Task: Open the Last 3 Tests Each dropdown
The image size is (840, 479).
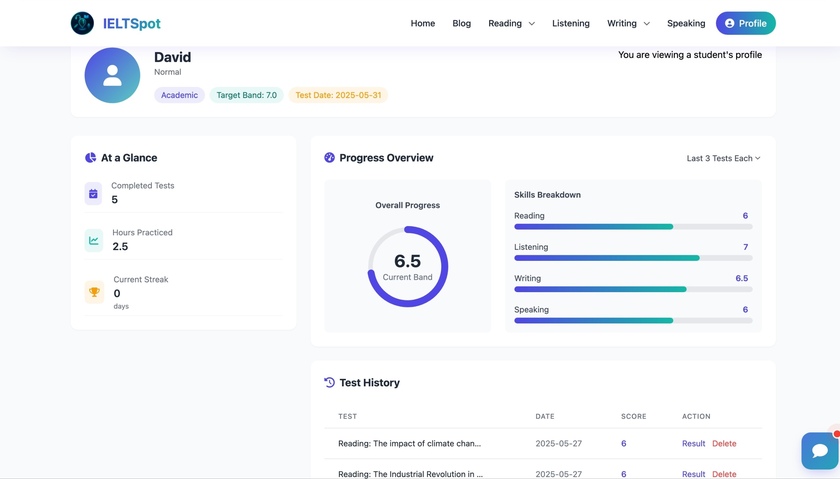Action: pos(723,158)
